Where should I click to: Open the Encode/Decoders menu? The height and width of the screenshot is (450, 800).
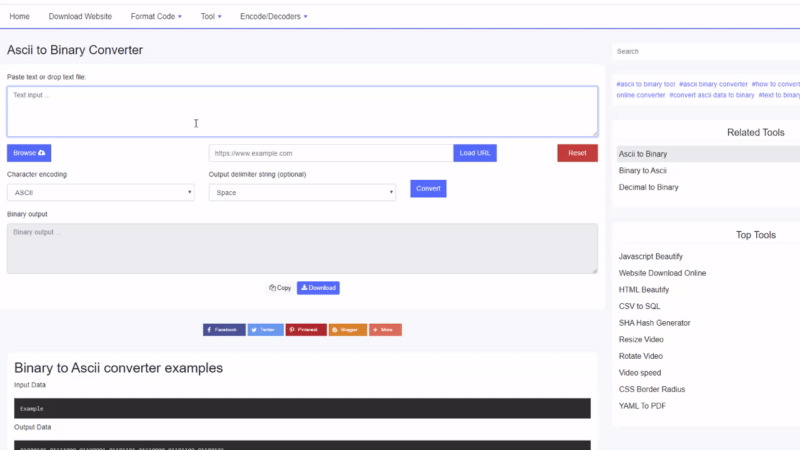point(274,17)
